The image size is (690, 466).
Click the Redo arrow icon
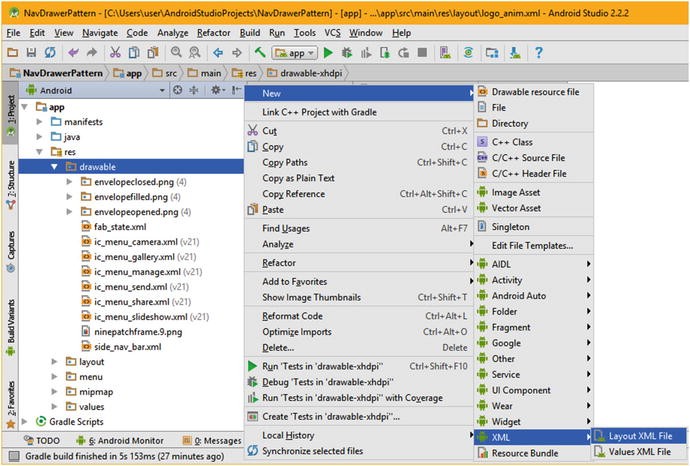coord(92,53)
